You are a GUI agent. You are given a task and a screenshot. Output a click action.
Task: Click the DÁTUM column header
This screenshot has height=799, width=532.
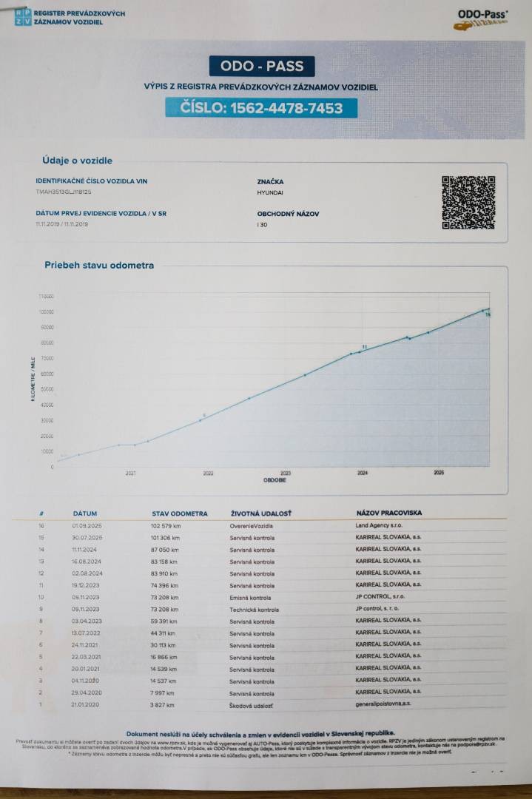(84, 513)
